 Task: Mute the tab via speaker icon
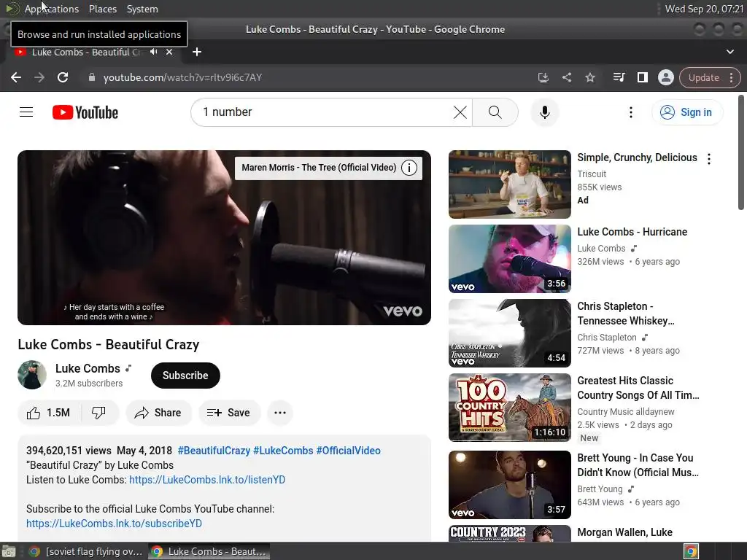[153, 52]
